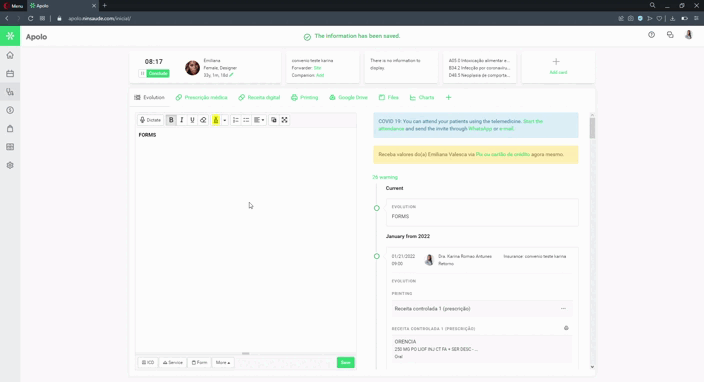Open the home section in sidebar
The image size is (704, 382).
pyautogui.click(x=10, y=55)
